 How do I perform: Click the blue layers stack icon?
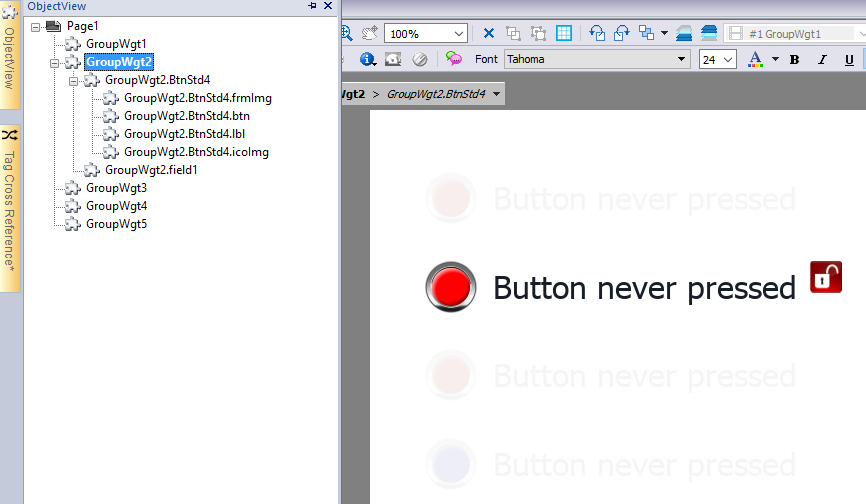coord(708,33)
